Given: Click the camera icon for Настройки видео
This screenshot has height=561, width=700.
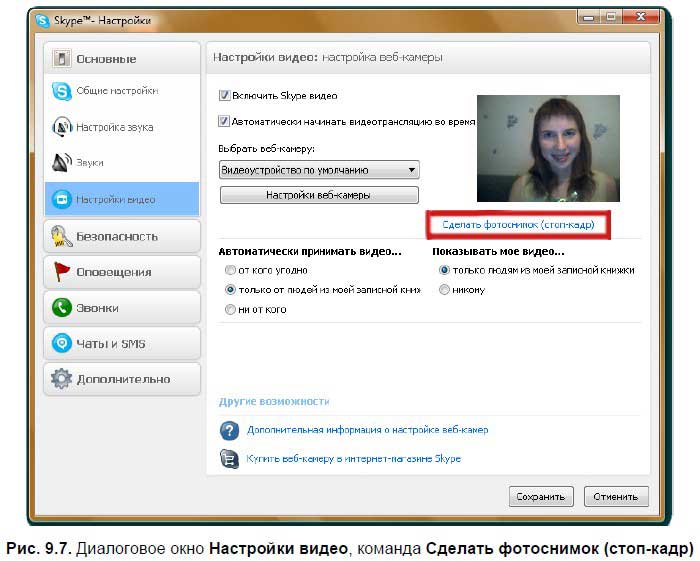Looking at the screenshot, I should tap(63, 199).
